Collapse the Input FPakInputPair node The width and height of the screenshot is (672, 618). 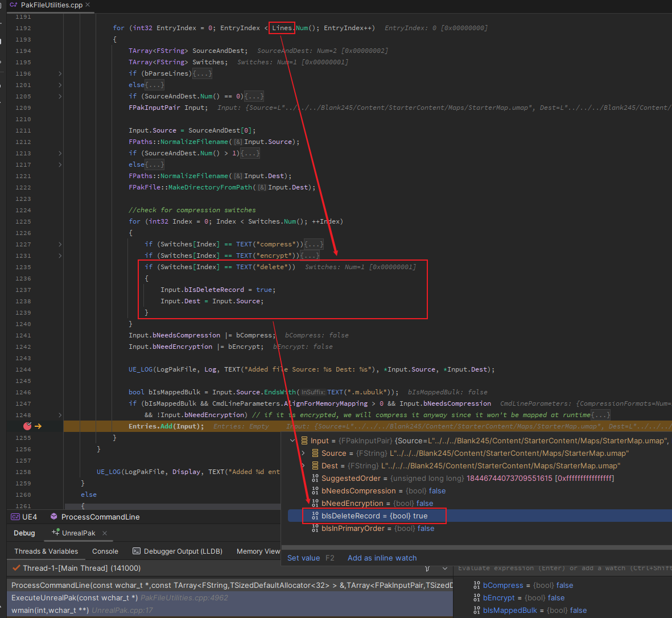coord(292,441)
